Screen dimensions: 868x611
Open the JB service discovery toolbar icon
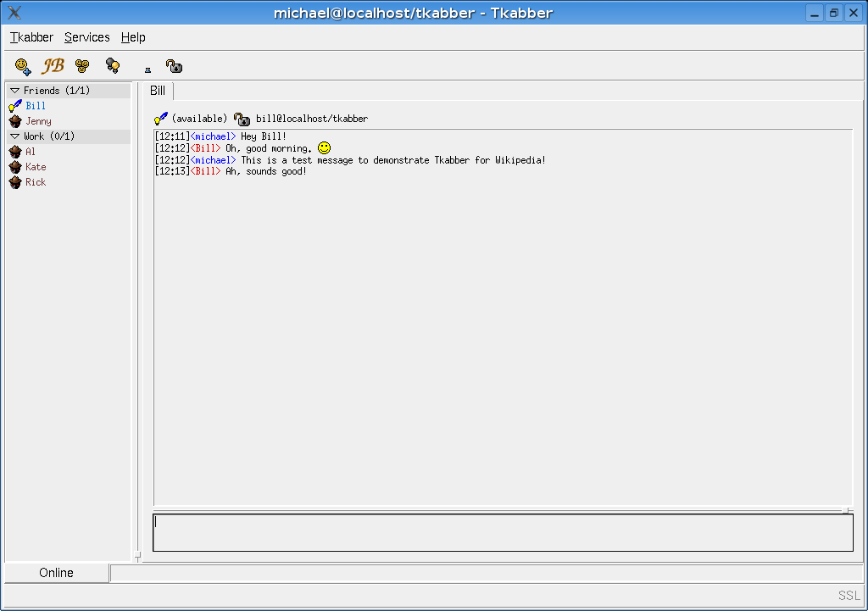(53, 66)
